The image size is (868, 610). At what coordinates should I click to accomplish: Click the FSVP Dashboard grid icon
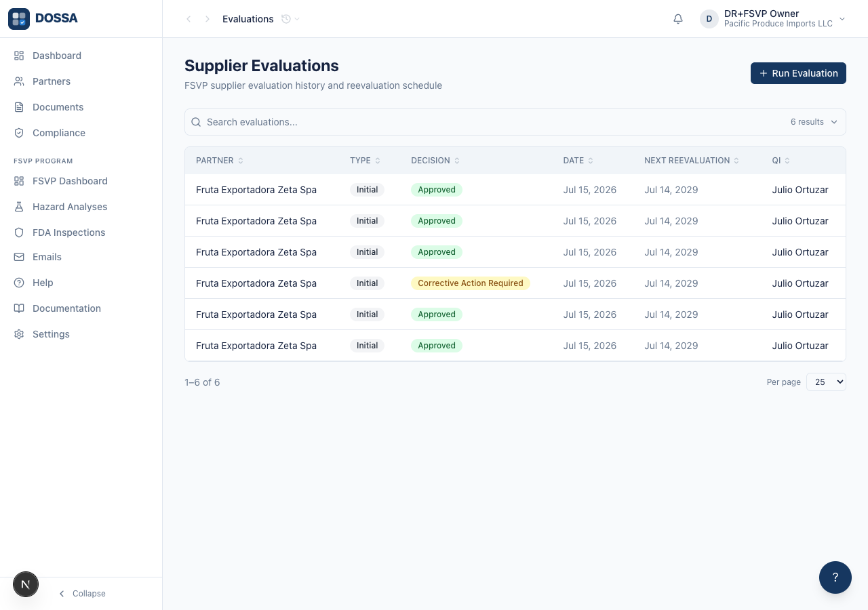pos(19,181)
